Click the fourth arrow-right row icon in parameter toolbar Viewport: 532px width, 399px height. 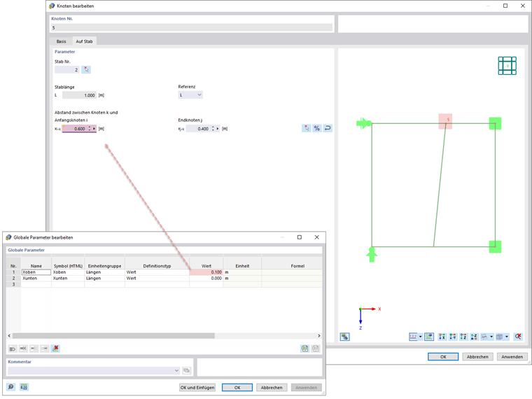[x=44, y=349]
